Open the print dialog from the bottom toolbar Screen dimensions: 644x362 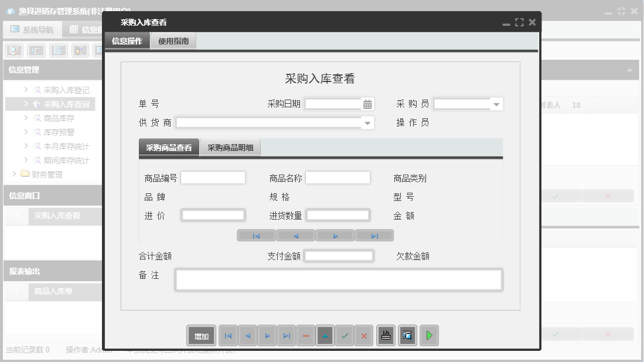(x=386, y=335)
